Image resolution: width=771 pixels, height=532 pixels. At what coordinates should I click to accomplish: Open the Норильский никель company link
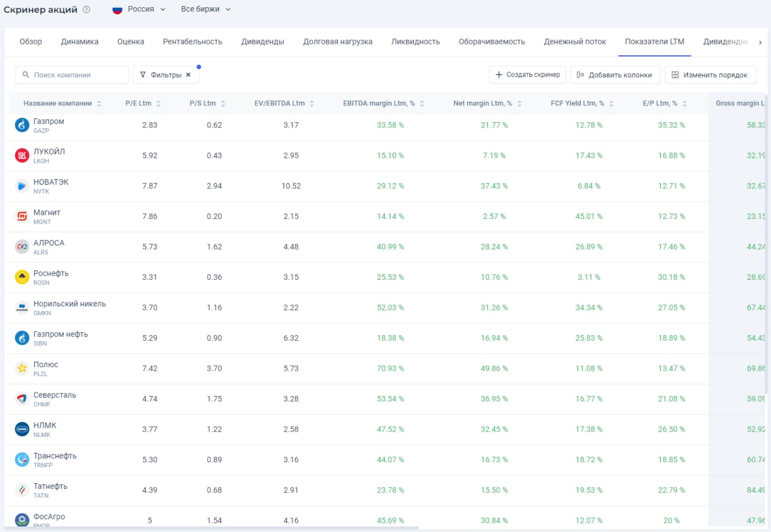pos(69,304)
